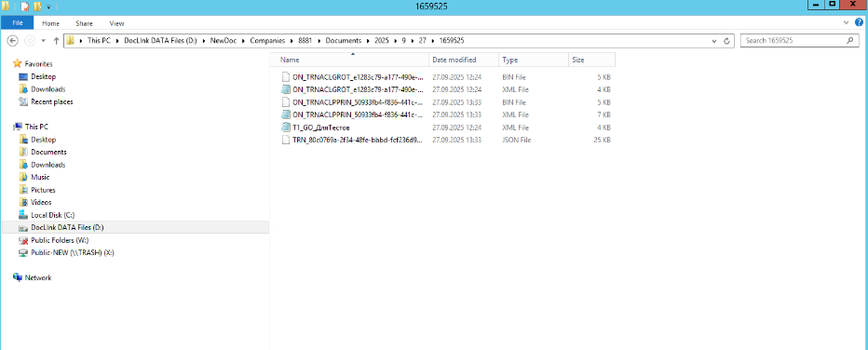
Task: Select the ON_TRNACLGROT BIN file icon
Action: click(x=286, y=77)
